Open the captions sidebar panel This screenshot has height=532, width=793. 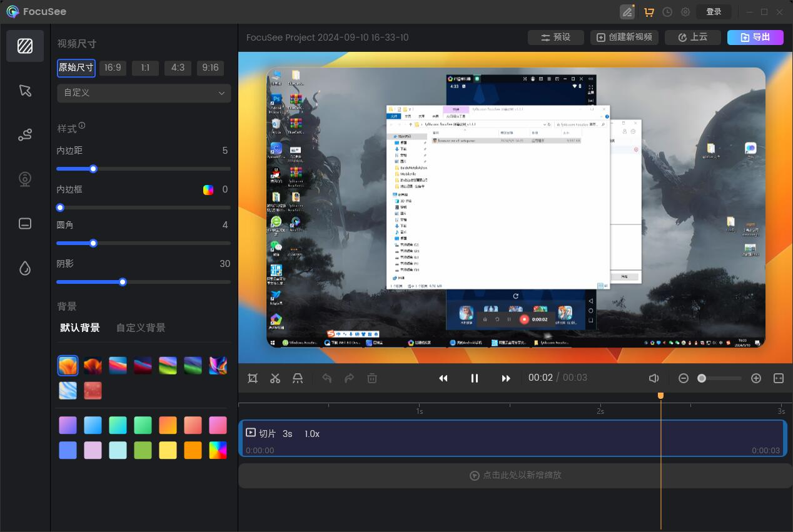click(25, 224)
